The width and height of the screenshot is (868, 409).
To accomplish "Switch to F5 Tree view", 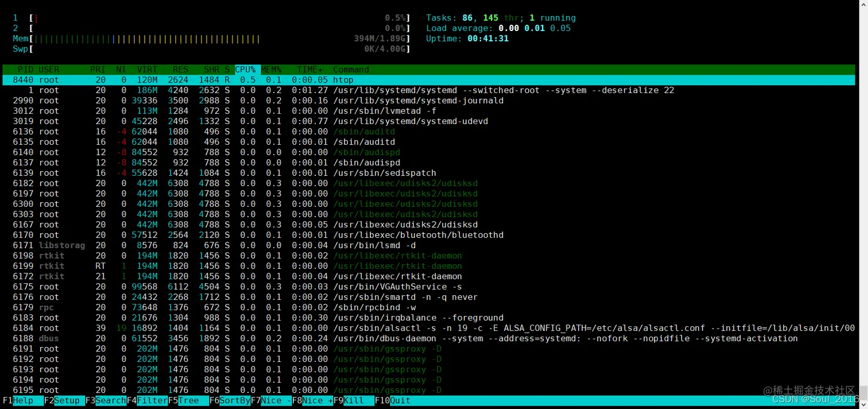I will (188, 400).
